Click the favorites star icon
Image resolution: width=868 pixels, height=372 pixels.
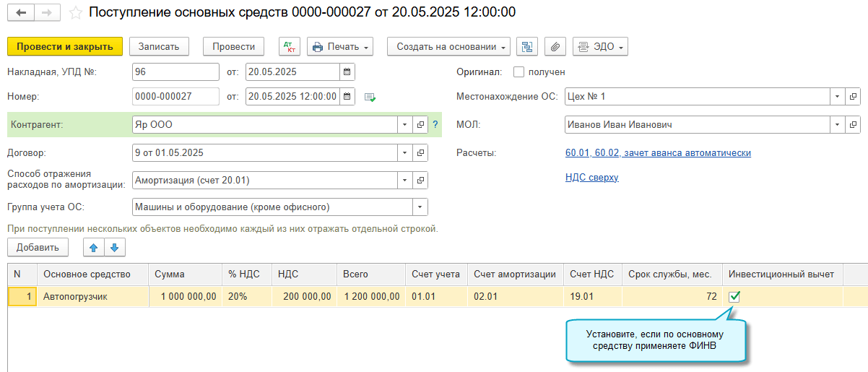(74, 13)
